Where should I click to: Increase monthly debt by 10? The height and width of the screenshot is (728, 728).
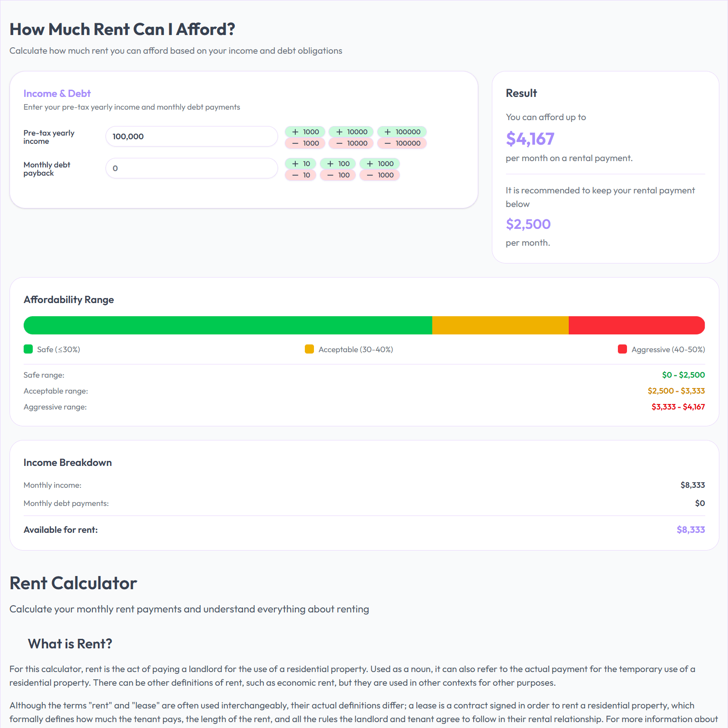tap(300, 164)
